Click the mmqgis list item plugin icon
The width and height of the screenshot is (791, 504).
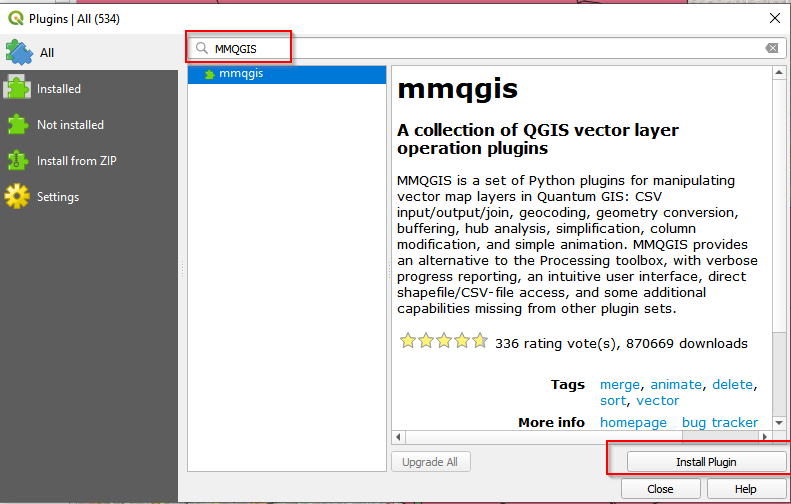tap(210, 75)
